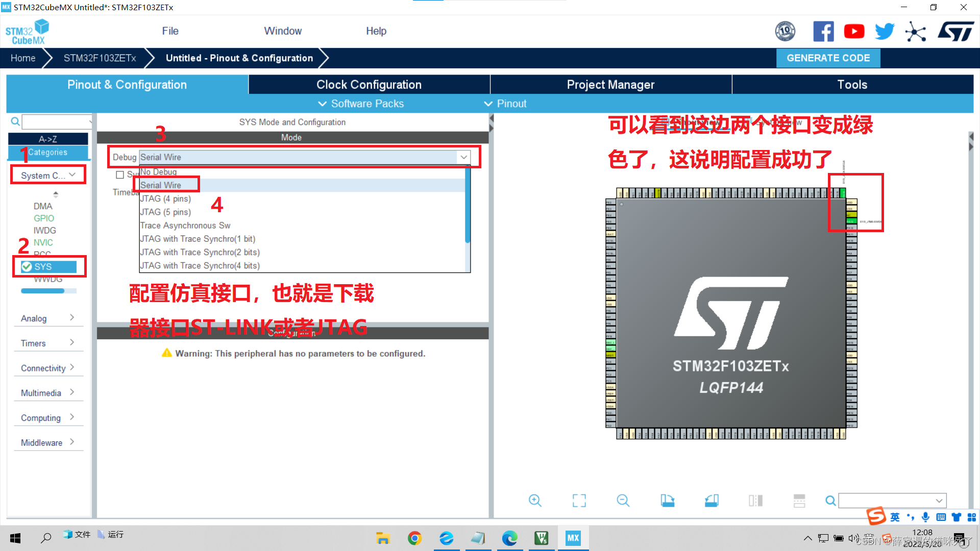Open the ST YouTube channel icon
The image size is (980, 551).
[x=854, y=32]
